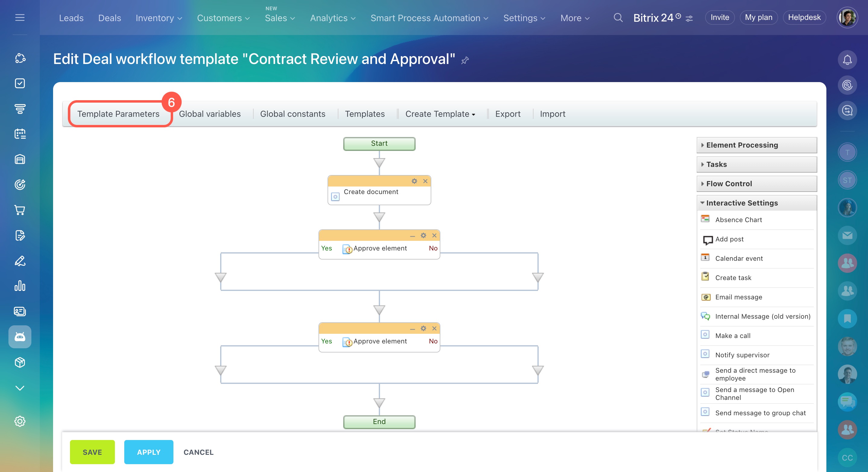Open settings gear on Create document block

[414, 181]
